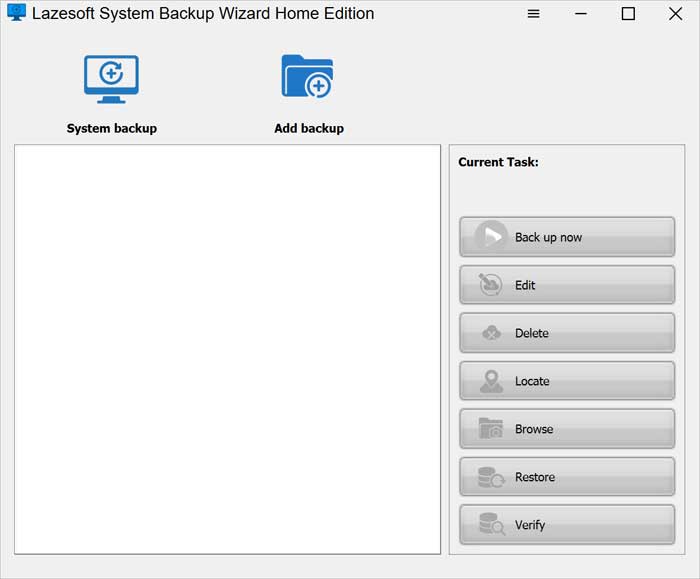
Task: Select the System backup label
Action: tap(112, 129)
